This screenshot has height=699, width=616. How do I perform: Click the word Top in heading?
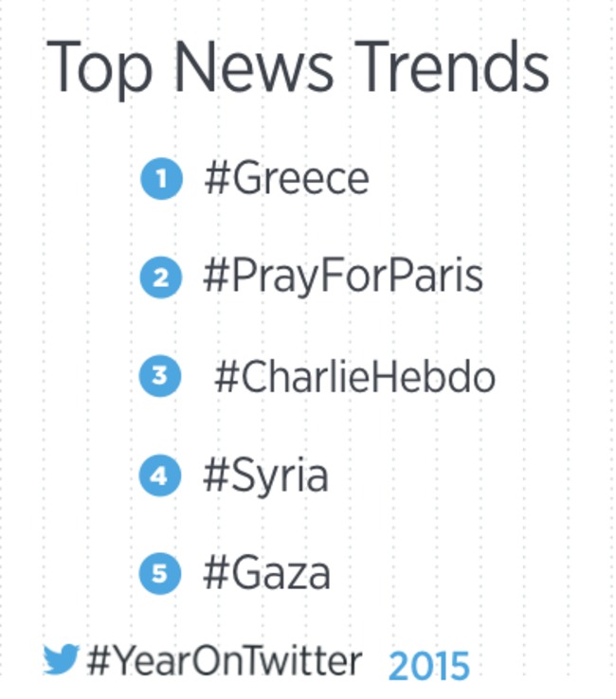pos(99,69)
